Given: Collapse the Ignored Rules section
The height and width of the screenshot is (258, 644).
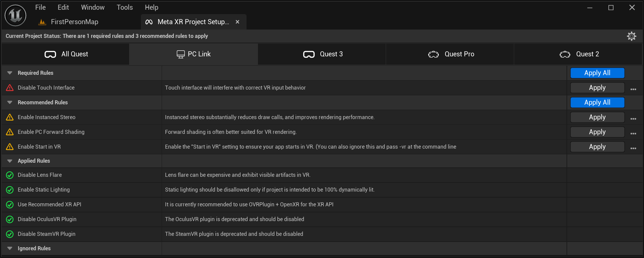Looking at the screenshot, I should coord(10,249).
